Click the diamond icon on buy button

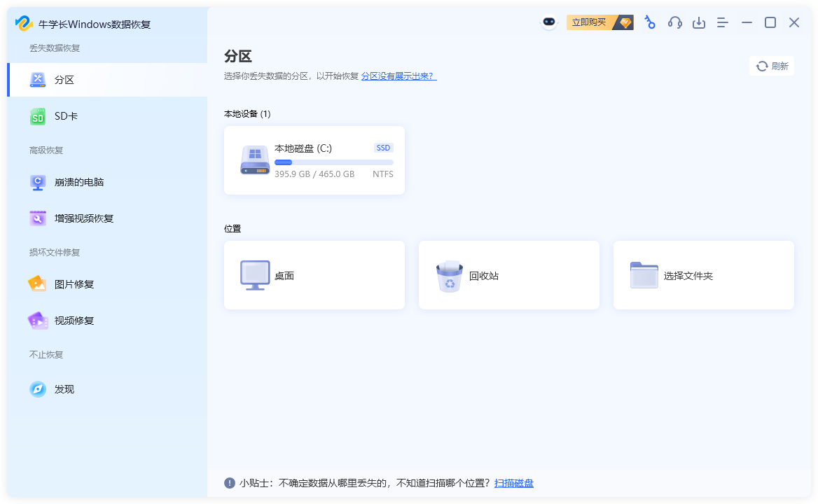[625, 22]
